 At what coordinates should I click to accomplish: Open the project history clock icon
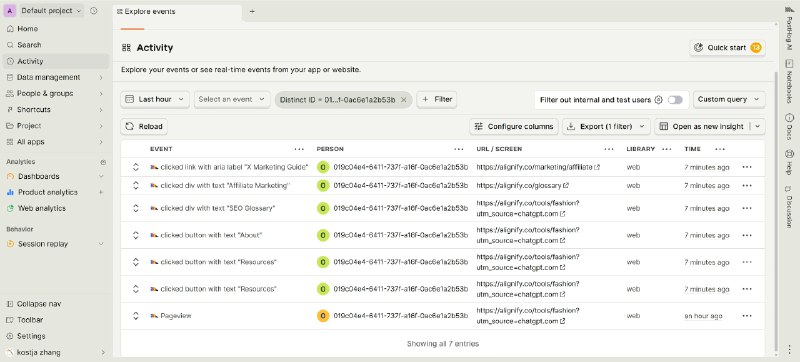tap(93, 11)
